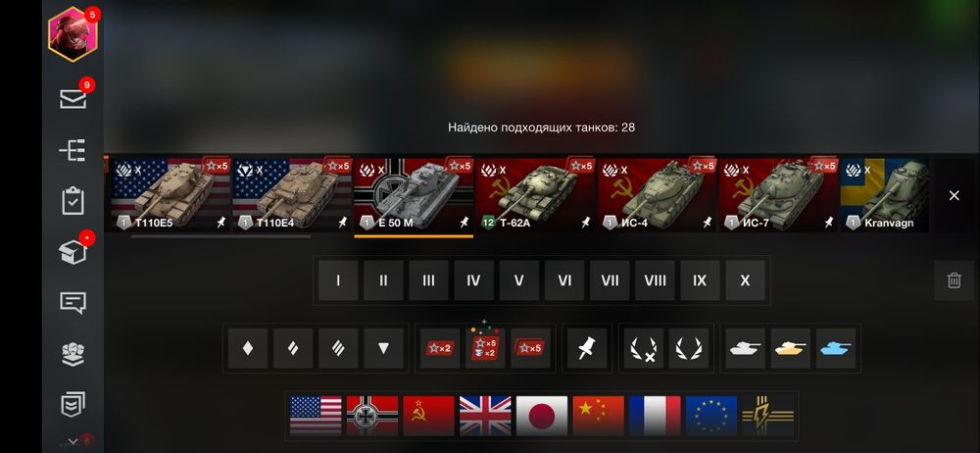Toggle the tier X filter
Image resolution: width=980 pixels, height=453 pixels.
[x=745, y=280]
